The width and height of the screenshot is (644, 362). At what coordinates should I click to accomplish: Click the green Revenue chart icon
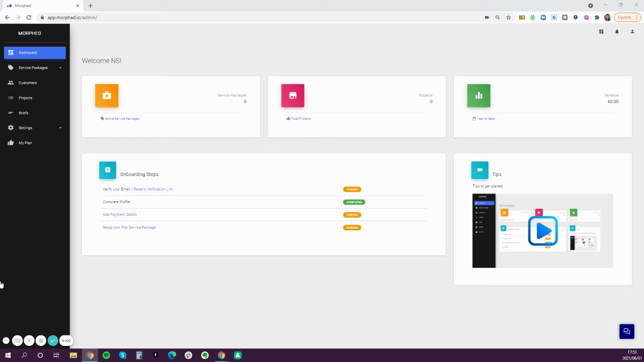click(x=478, y=96)
